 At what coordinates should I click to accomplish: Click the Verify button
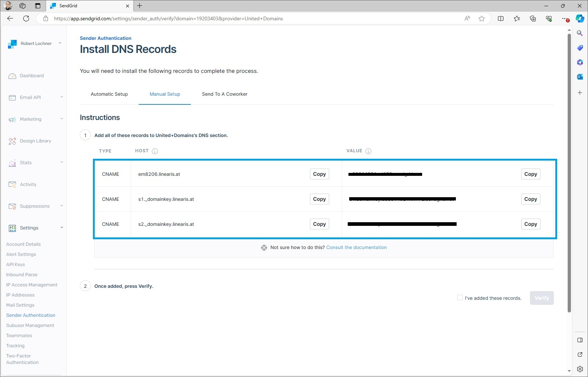tap(542, 298)
